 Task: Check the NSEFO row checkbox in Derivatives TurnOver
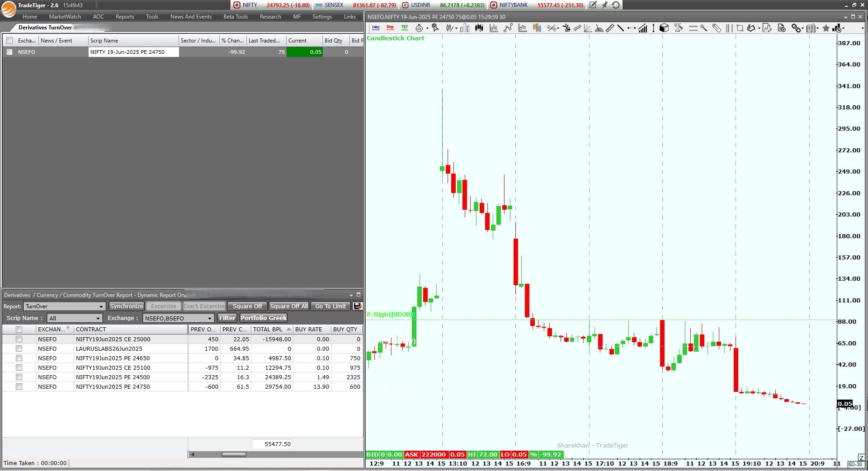tap(9, 52)
